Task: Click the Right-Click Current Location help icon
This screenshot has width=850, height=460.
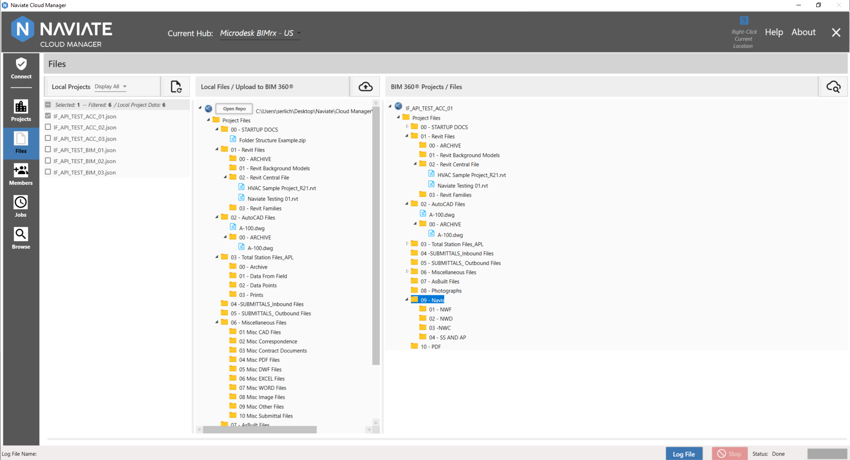Action: pos(744,21)
